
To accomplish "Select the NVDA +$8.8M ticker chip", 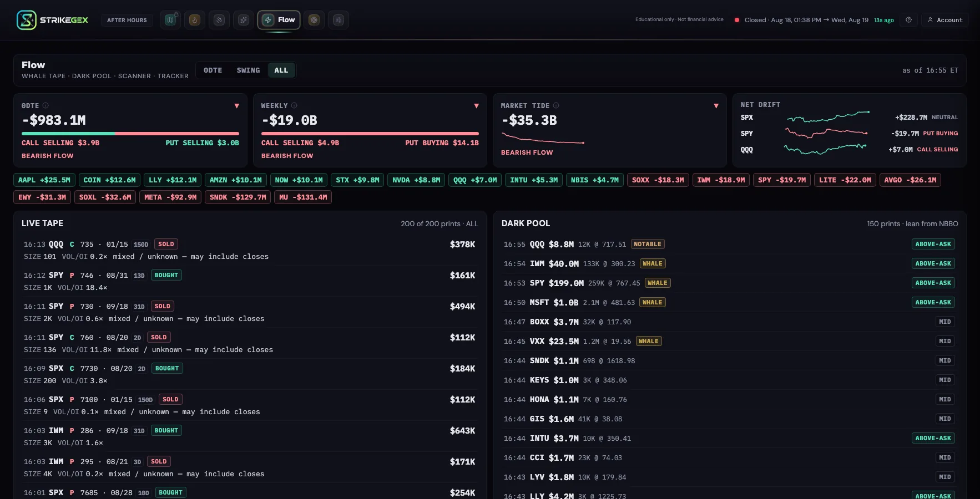I will pyautogui.click(x=416, y=180).
